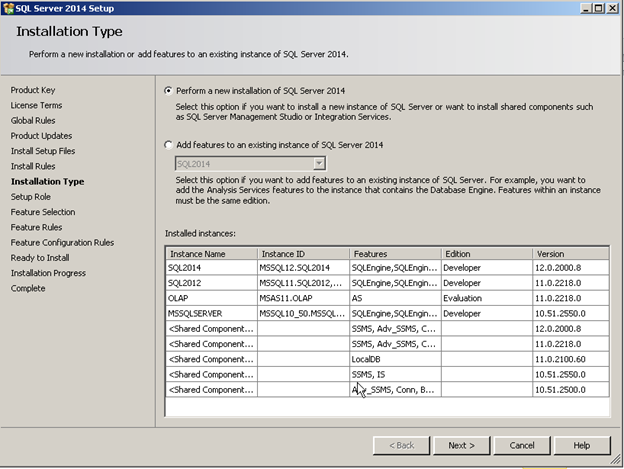This screenshot has width=624, height=469.
Task: Click the Next button
Action: tap(461, 446)
